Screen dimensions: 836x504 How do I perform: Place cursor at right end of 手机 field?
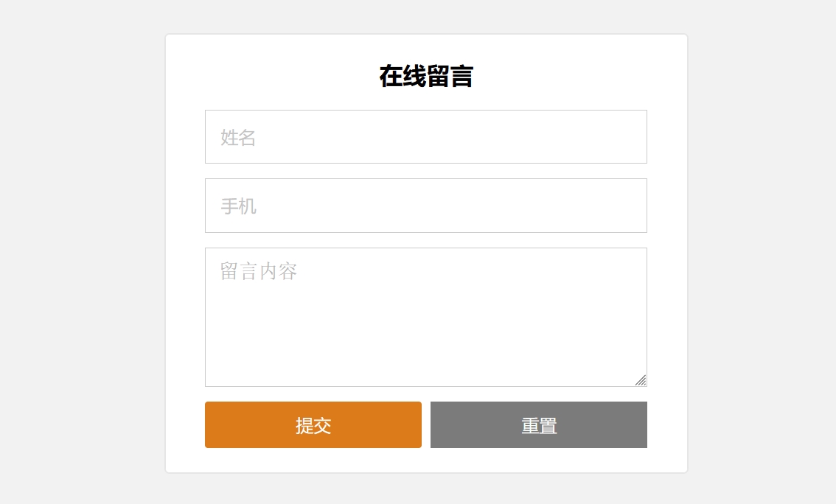[x=634, y=206]
